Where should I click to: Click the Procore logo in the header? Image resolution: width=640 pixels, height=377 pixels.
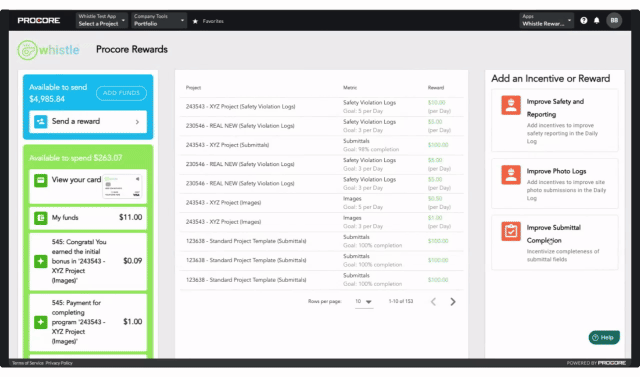pos(39,20)
